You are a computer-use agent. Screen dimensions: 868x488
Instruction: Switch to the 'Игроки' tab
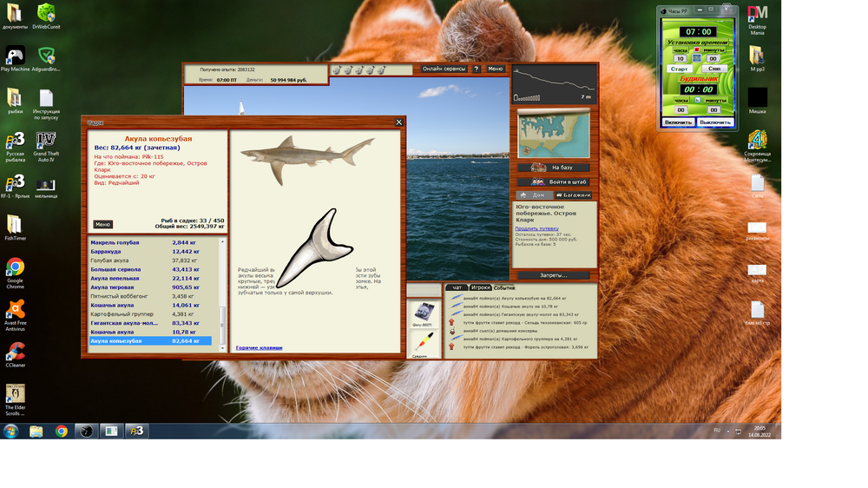(x=480, y=287)
